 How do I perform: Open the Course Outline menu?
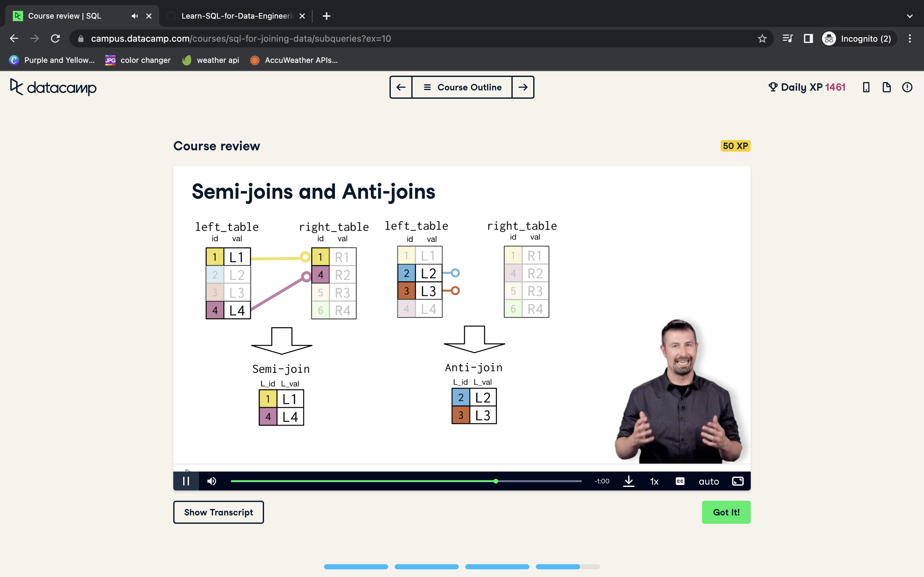tap(462, 88)
